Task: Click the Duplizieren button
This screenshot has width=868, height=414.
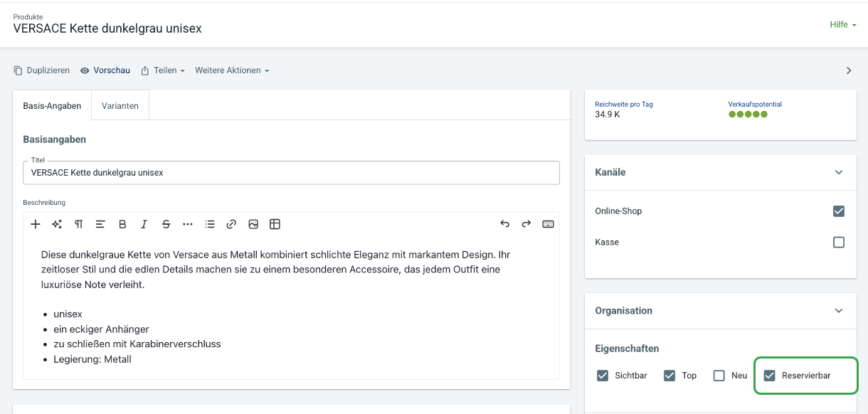Action: (x=42, y=70)
